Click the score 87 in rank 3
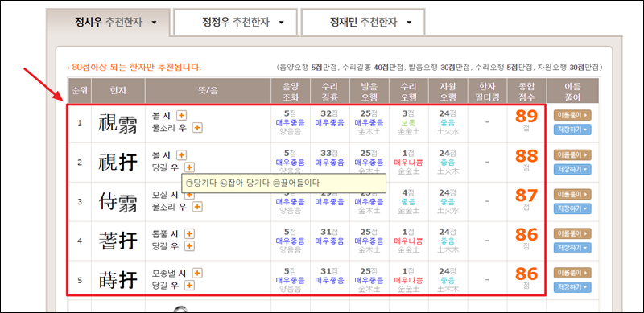The image size is (644, 313). (526, 196)
